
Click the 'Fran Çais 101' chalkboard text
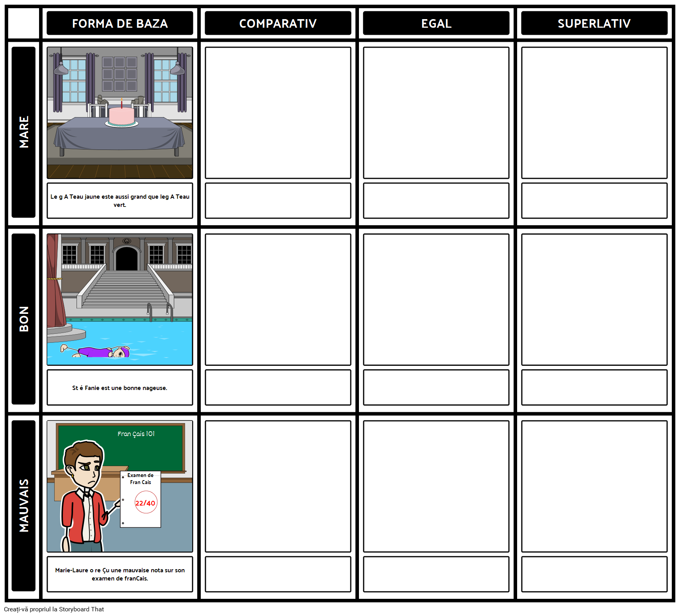click(x=136, y=434)
